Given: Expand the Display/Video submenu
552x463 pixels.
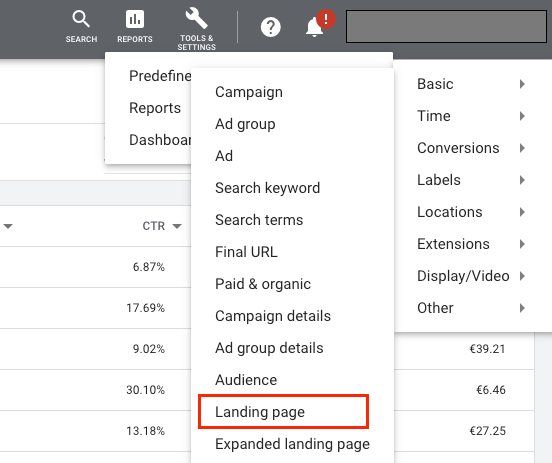Looking at the screenshot, I should click(472, 276).
